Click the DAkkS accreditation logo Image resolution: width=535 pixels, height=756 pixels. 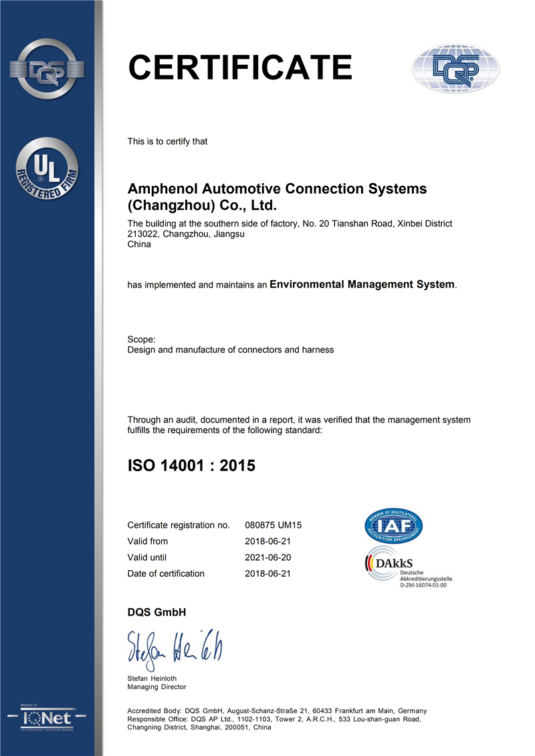408,567
